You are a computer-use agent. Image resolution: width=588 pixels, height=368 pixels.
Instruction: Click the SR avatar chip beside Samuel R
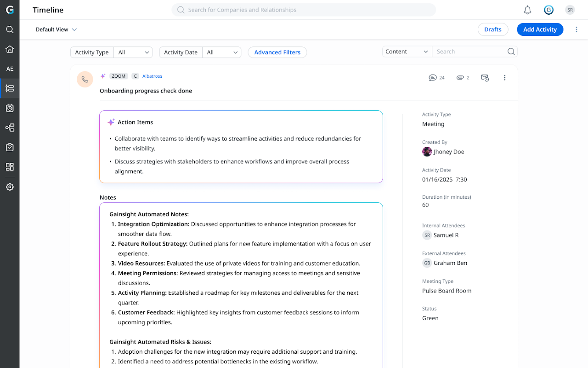click(x=427, y=235)
